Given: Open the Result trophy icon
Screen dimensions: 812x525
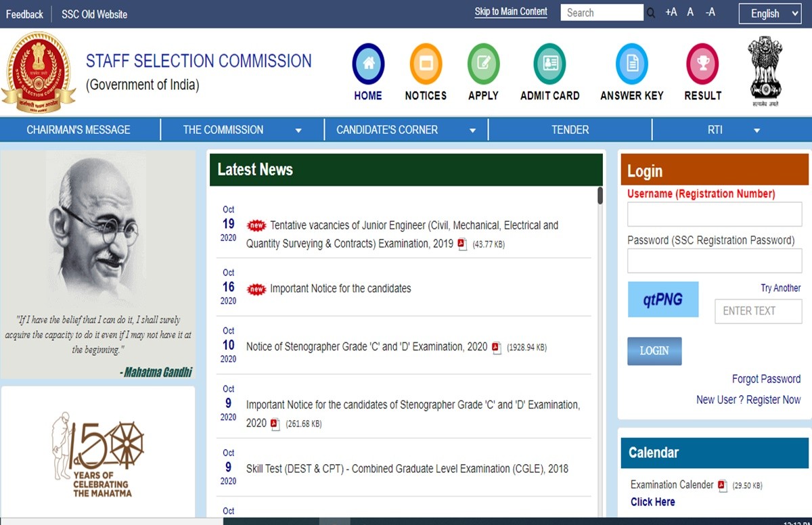Looking at the screenshot, I should click(702, 64).
